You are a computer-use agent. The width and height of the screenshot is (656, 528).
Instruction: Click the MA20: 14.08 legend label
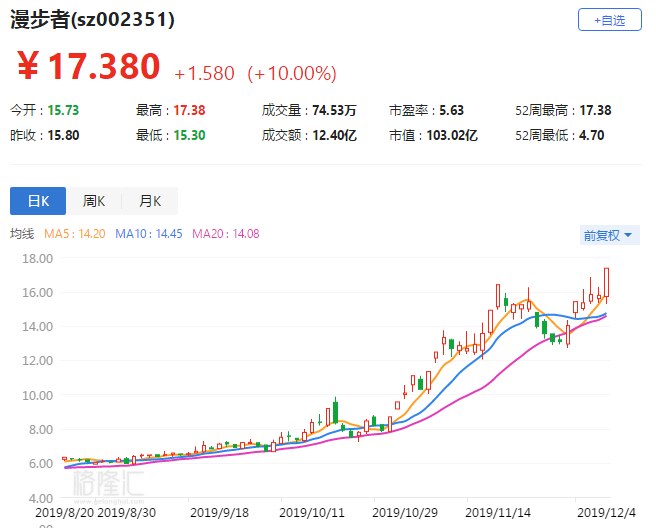[226, 233]
